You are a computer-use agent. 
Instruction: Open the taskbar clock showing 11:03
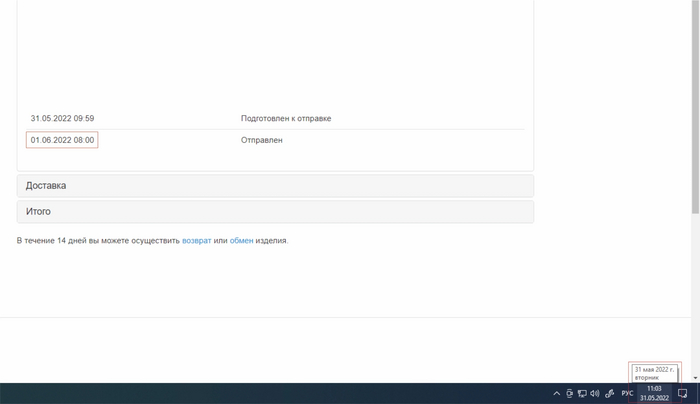654,393
